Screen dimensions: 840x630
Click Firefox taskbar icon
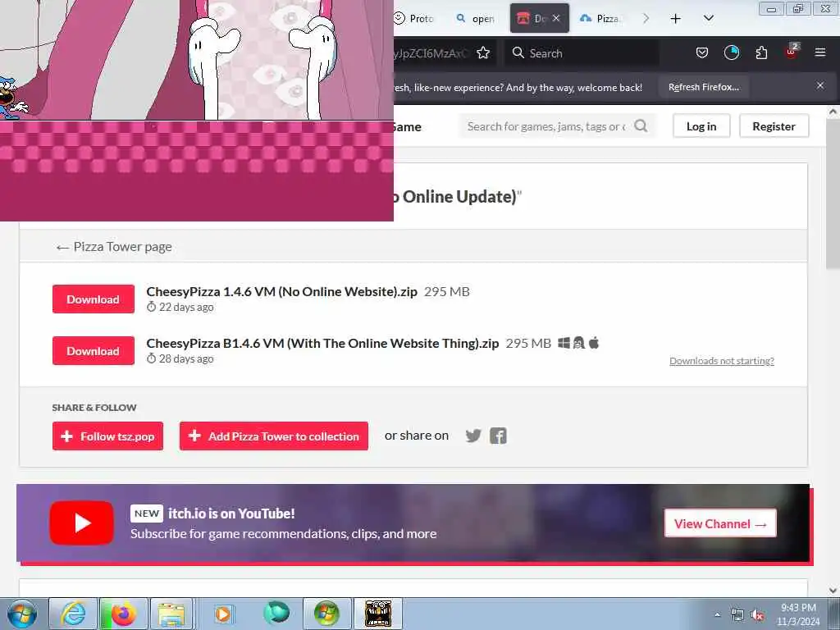[x=123, y=614]
